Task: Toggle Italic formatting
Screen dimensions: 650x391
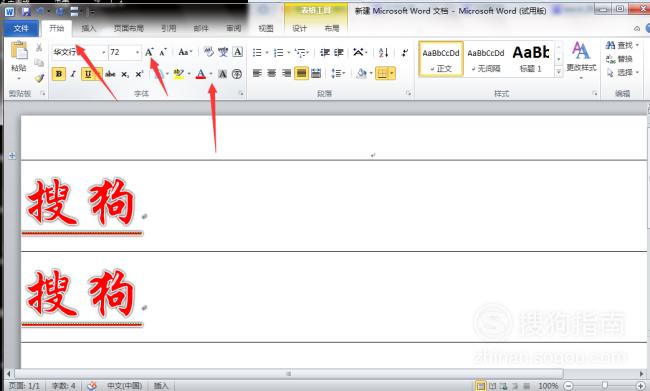Action: [73, 74]
